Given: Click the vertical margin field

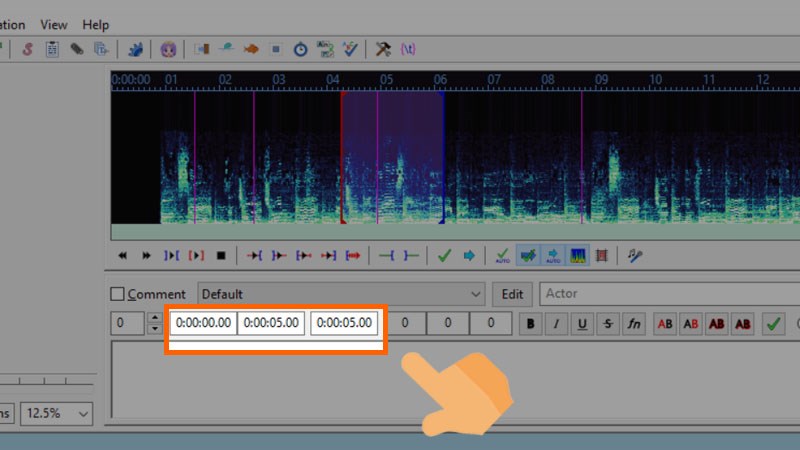Looking at the screenshot, I should coord(490,323).
